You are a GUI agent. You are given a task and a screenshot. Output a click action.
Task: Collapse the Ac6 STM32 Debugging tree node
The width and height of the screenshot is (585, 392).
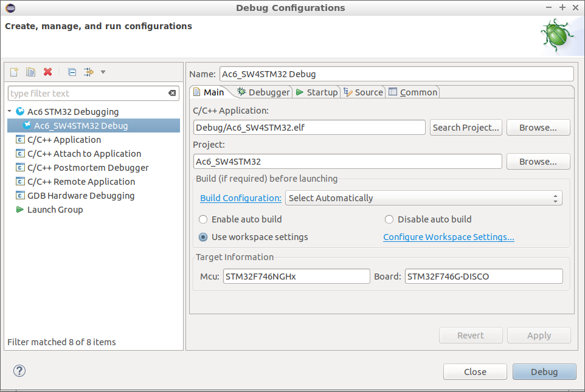tap(10, 112)
